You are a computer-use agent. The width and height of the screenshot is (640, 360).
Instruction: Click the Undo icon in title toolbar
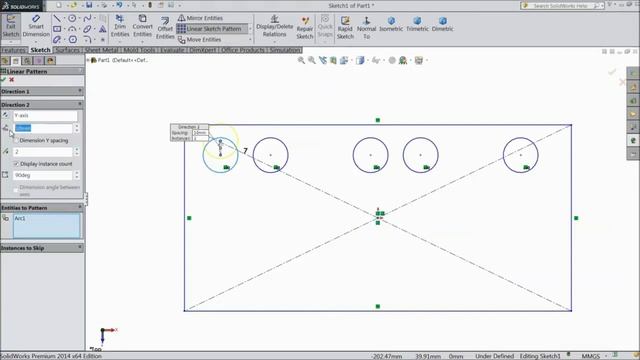point(119,5)
